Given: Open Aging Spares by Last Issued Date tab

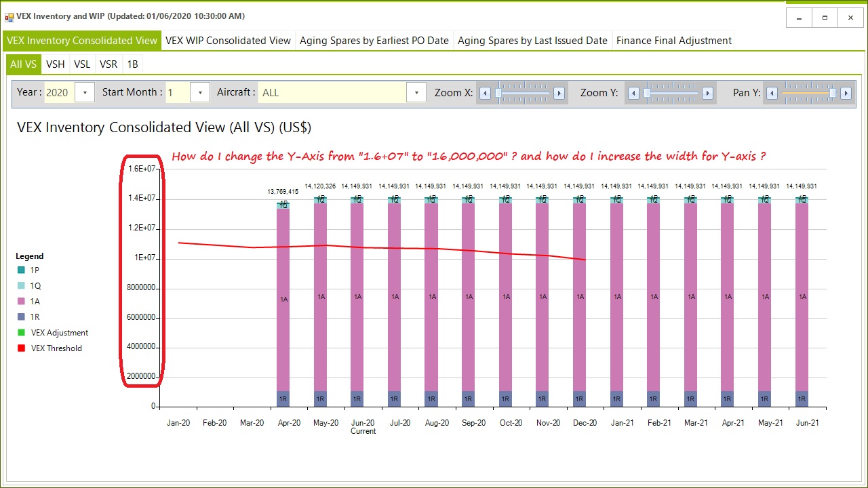Looking at the screenshot, I should pyautogui.click(x=532, y=41).
